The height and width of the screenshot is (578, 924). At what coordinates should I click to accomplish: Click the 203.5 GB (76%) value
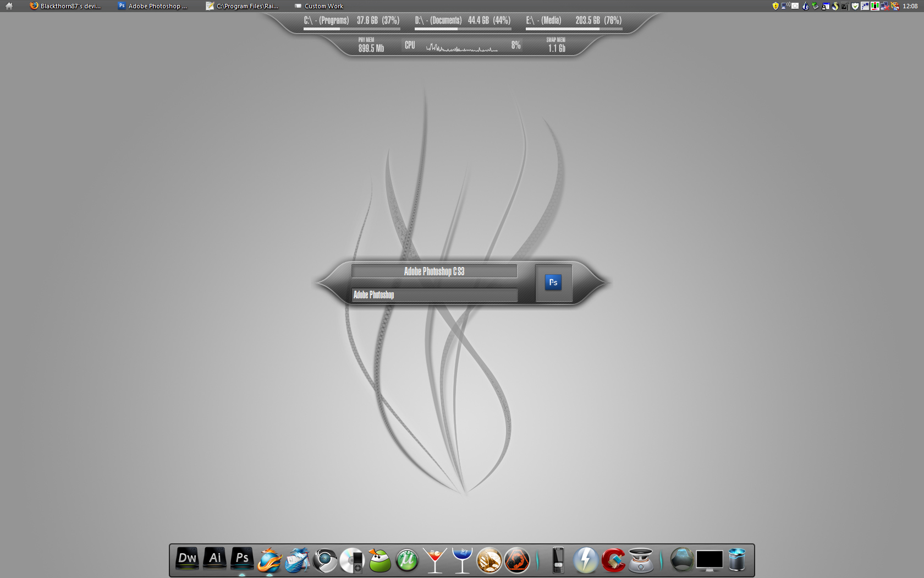coord(598,20)
